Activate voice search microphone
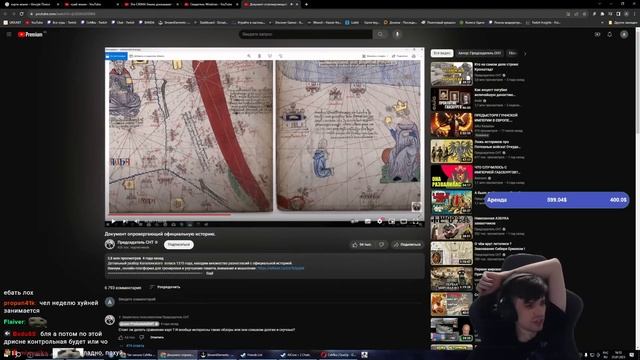This screenshot has width=640, height=360. click(397, 34)
